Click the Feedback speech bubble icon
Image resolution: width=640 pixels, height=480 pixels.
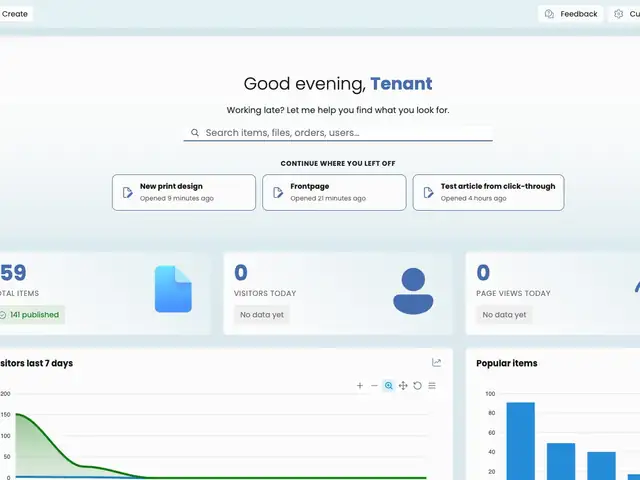(549, 14)
